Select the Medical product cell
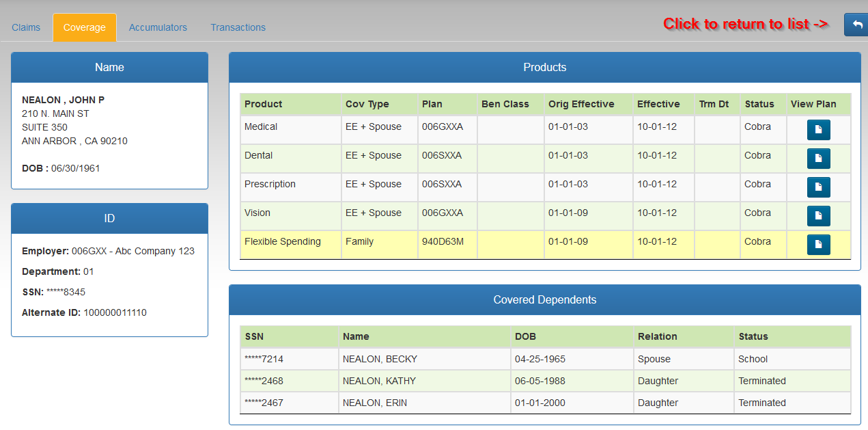The width and height of the screenshot is (868, 430). tap(291, 129)
